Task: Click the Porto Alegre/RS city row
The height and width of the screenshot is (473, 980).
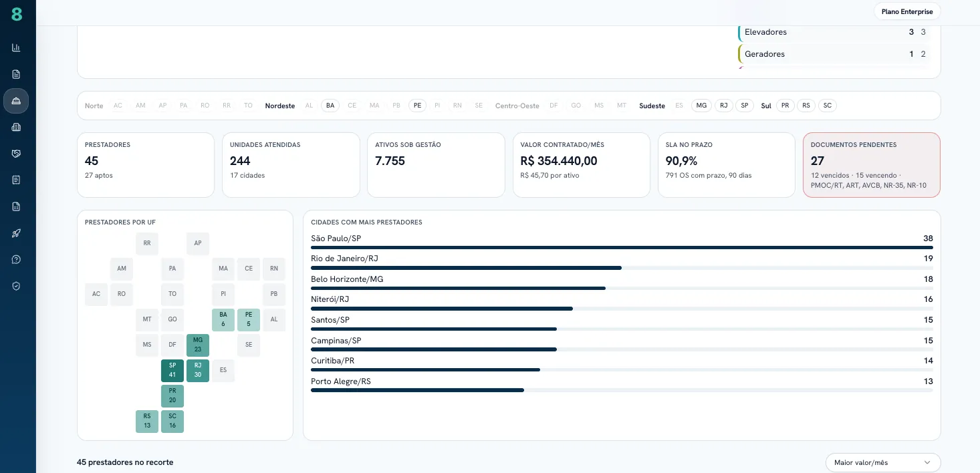Action: point(622,384)
